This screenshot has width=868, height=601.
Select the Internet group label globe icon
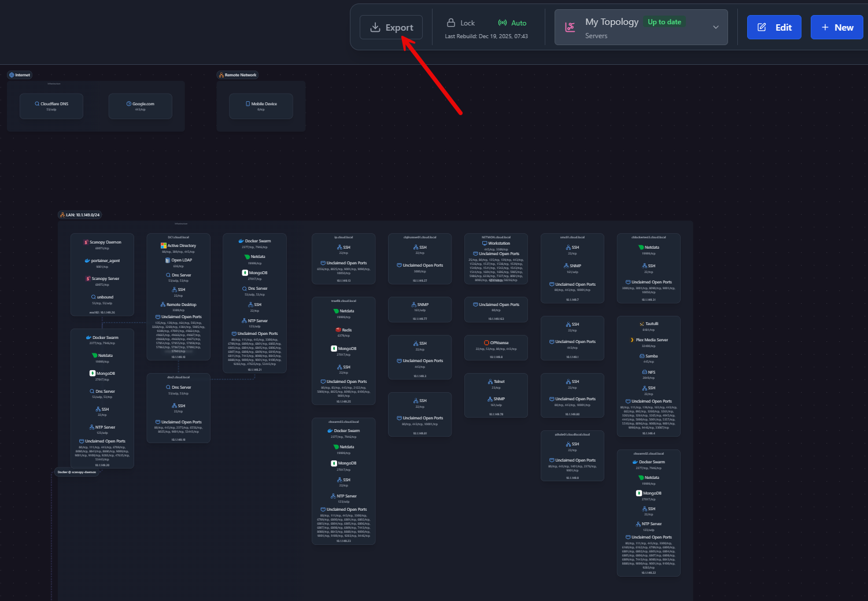tap(12, 75)
